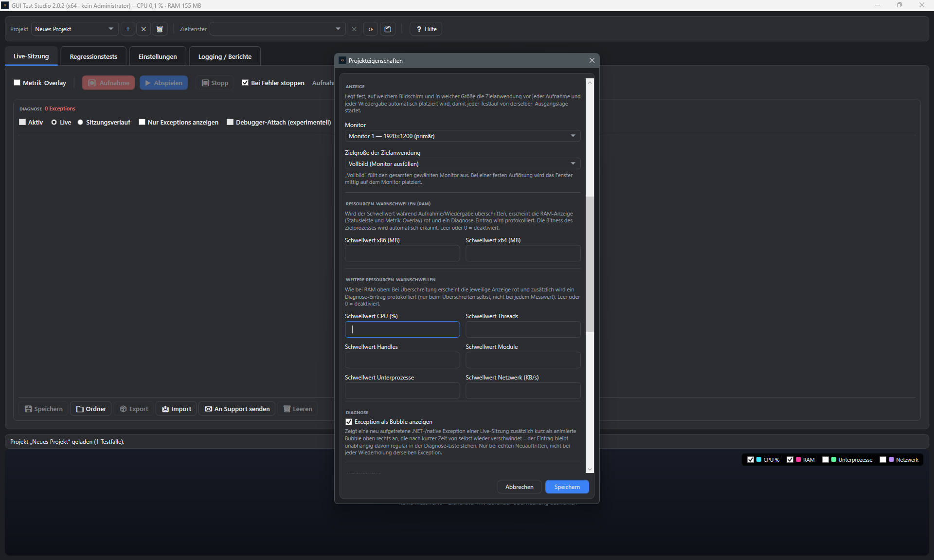Screen dimensions: 934x560
Task: Start recording with the Aufnahme button
Action: pos(108,83)
